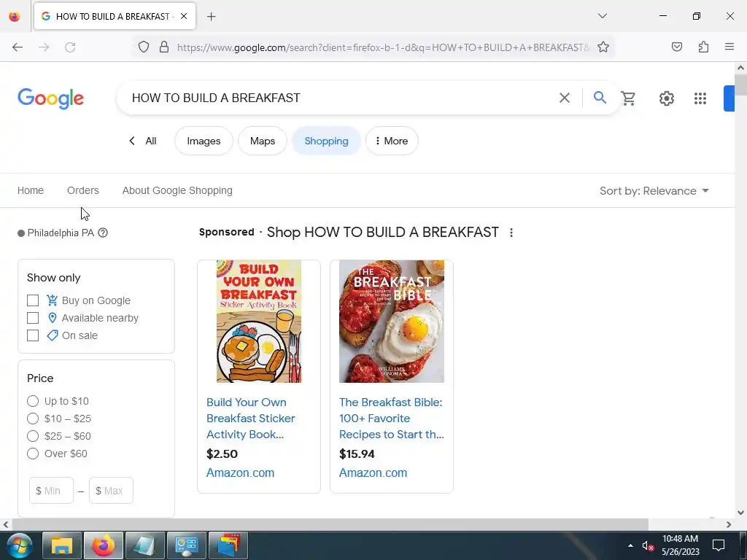This screenshot has width=747, height=560.
Task: Open the three-dot menu beside Sponsored heading
Action: pos(511,233)
